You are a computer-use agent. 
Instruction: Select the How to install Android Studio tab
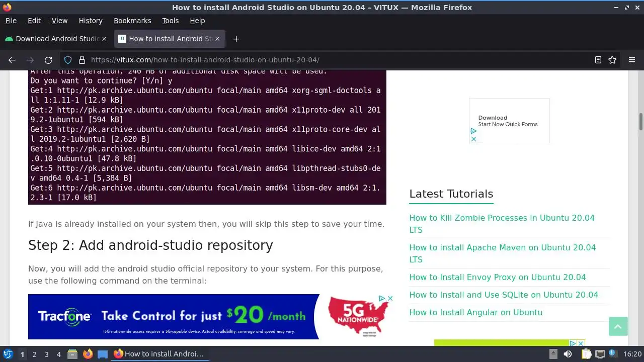170,39
